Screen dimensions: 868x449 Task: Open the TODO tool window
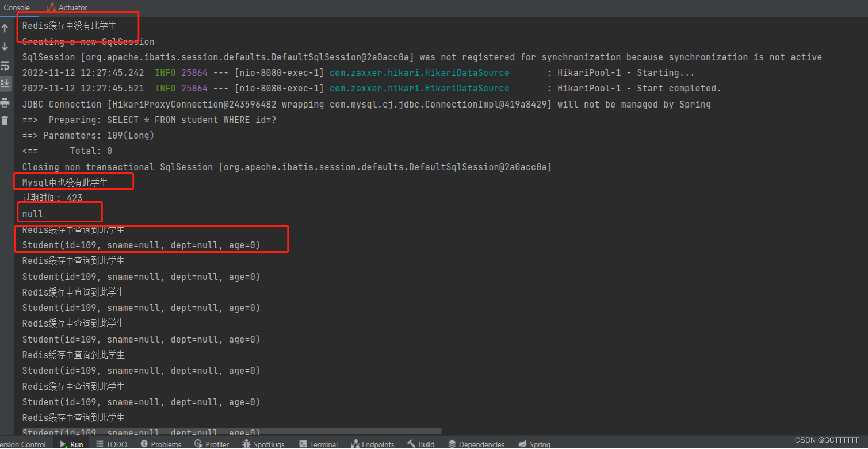[x=112, y=444]
